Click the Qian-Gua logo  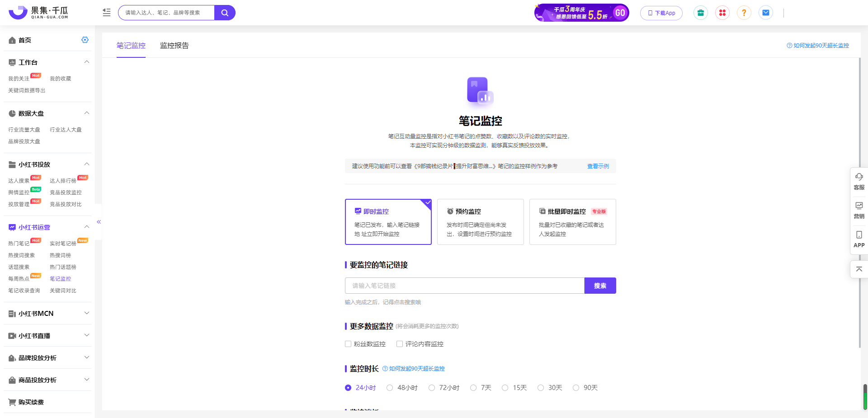38,13
